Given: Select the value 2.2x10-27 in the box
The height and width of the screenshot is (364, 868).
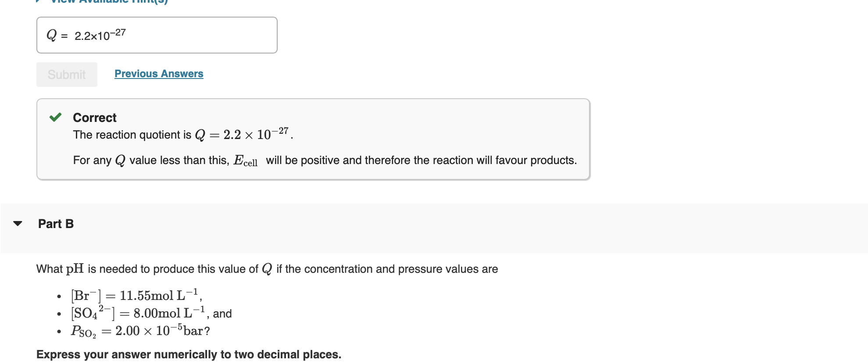Looking at the screenshot, I should click(x=100, y=35).
